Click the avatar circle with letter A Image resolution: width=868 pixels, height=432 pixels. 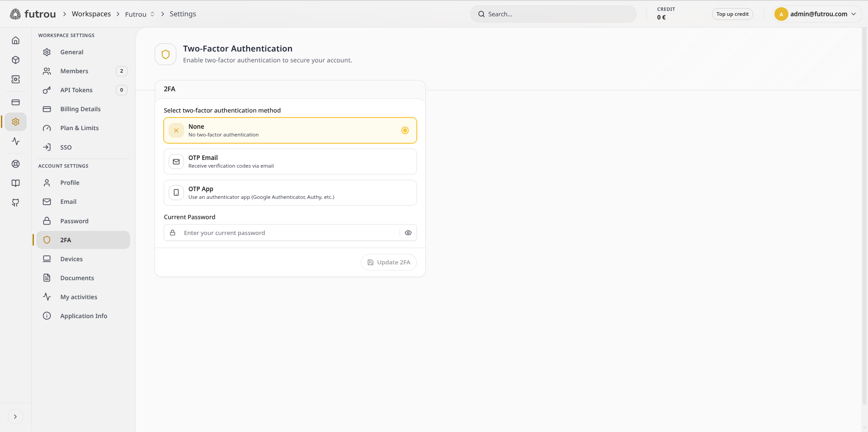pos(781,14)
